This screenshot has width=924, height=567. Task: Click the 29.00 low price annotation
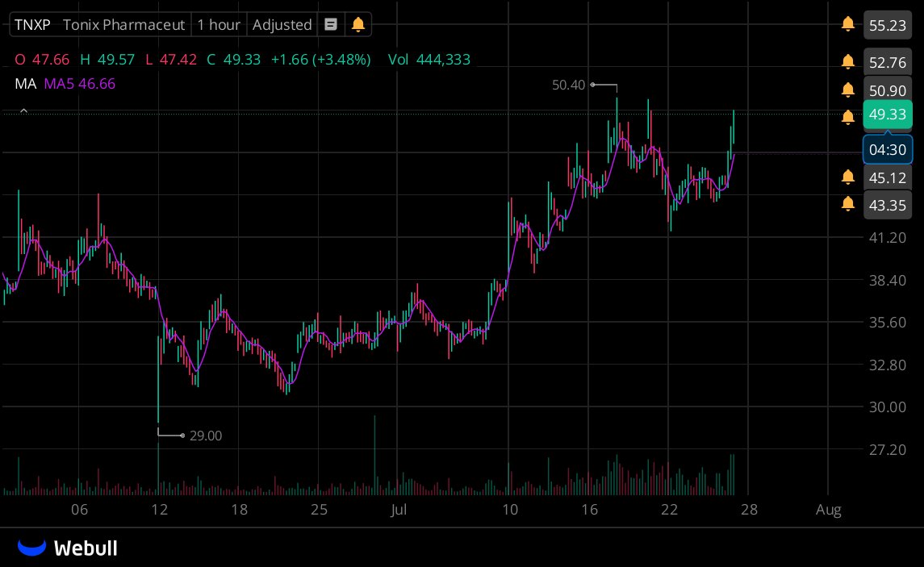click(206, 436)
